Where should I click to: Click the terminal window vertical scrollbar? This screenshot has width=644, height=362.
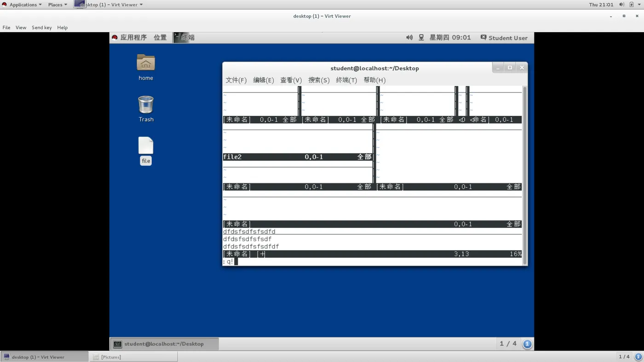tap(524, 175)
